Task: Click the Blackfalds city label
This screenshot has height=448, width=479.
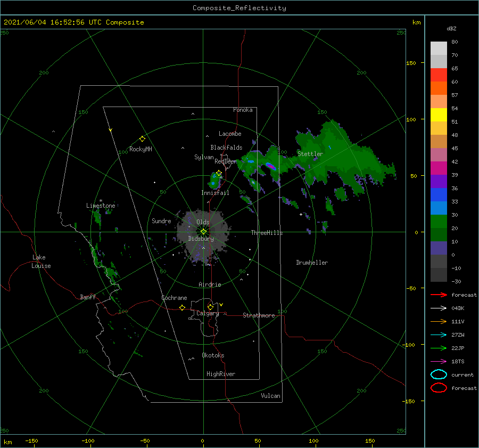Action: point(226,148)
